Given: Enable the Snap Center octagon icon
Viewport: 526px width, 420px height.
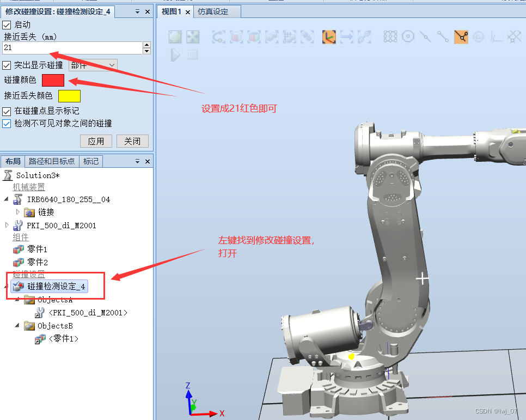Looking at the screenshot, I should pos(408,36).
